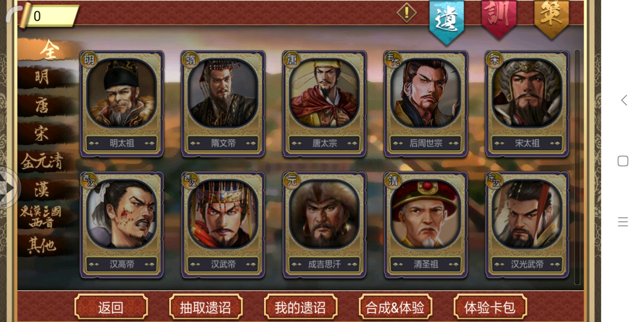Tap the exclamation info diamond icon

(407, 13)
